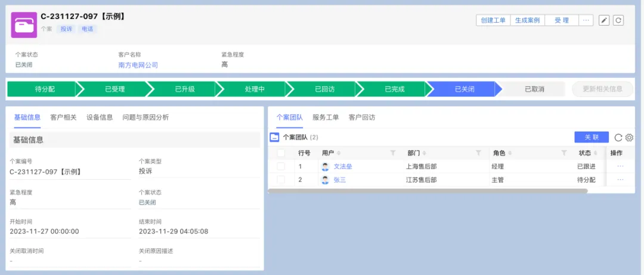
Task: Toggle the select-all header checkbox
Action: click(x=281, y=153)
